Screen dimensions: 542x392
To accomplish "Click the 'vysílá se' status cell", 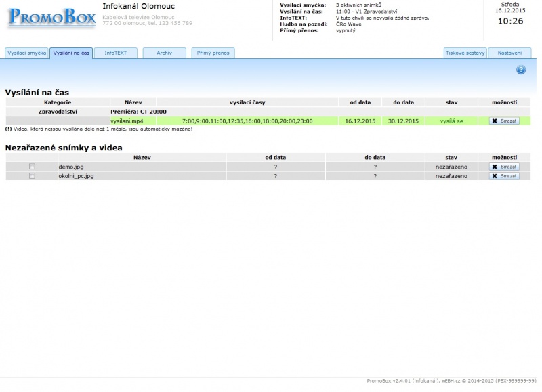I will [x=451, y=121].
